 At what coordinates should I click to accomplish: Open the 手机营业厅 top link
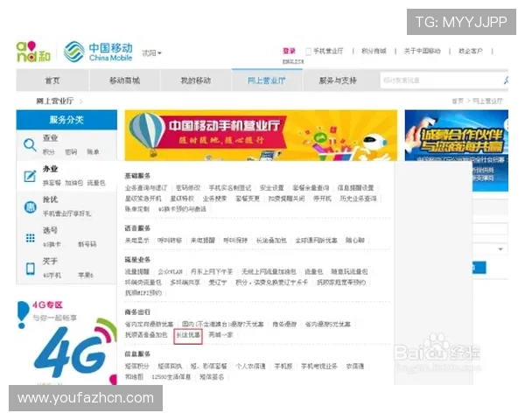(x=328, y=51)
